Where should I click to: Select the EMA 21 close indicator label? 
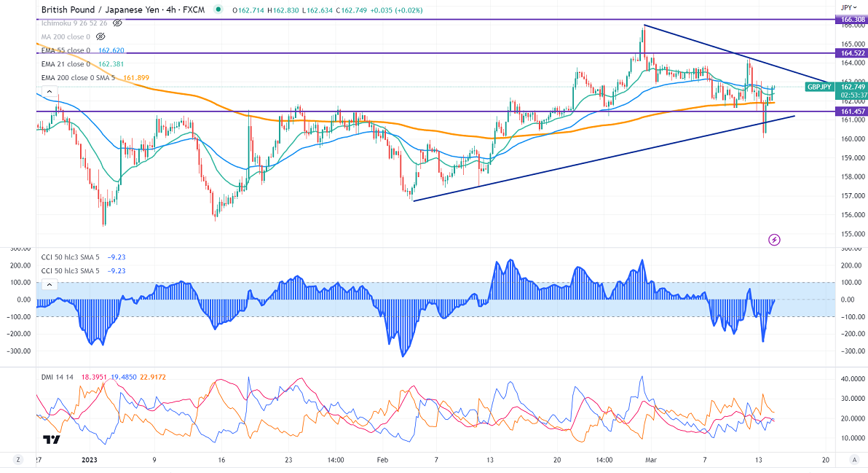66,64
